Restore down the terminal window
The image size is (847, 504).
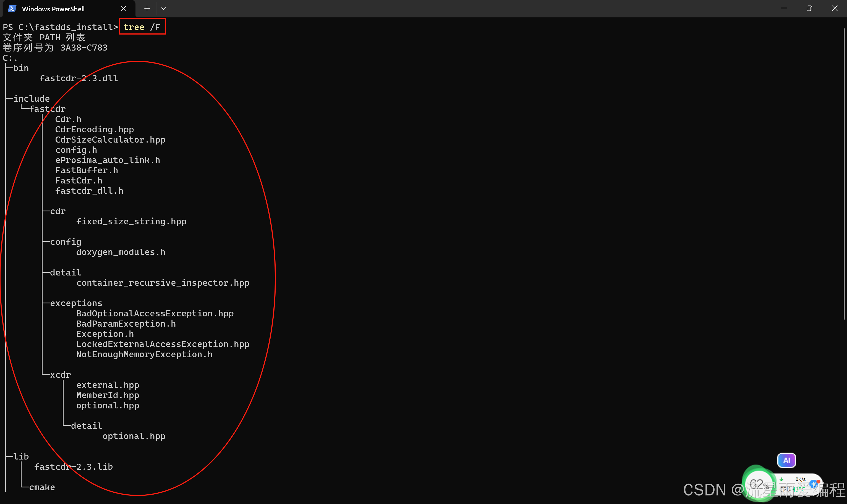click(809, 9)
